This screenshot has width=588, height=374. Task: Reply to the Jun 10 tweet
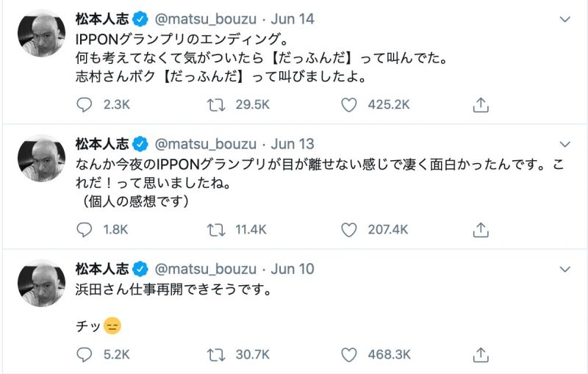point(85,355)
